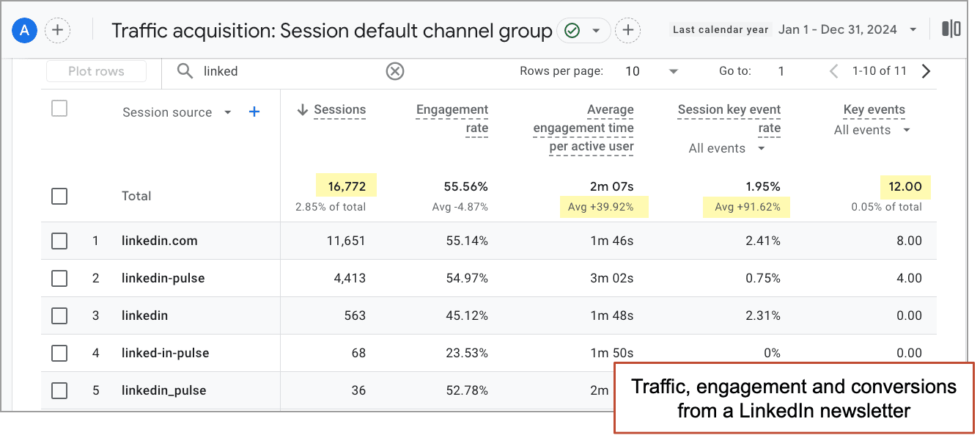Image resolution: width=980 pixels, height=438 pixels.
Task: Click the 'linkedin-pulse' source name
Action: (163, 278)
